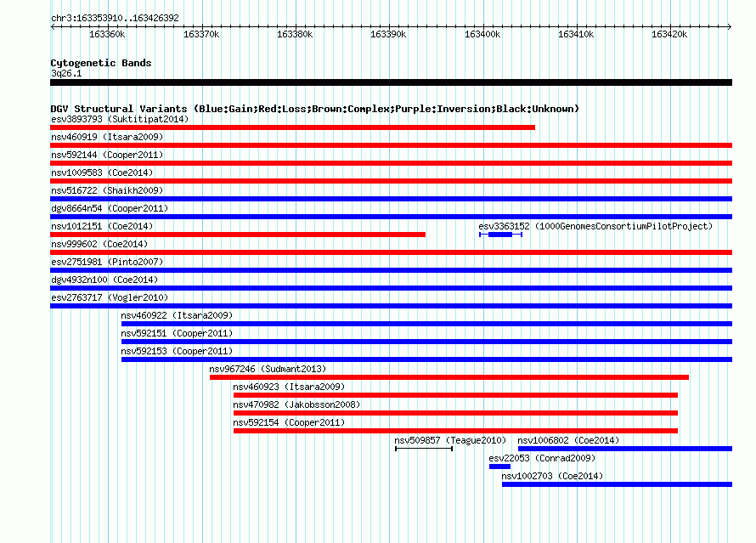756x543 pixels.
Task: Click the nsv1012151 (Coe2014) label
Action: point(102,226)
